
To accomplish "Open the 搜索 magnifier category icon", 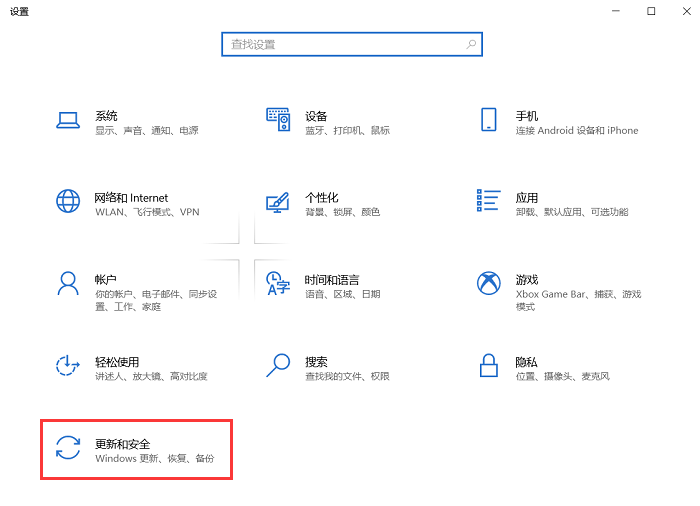I will coord(278,365).
